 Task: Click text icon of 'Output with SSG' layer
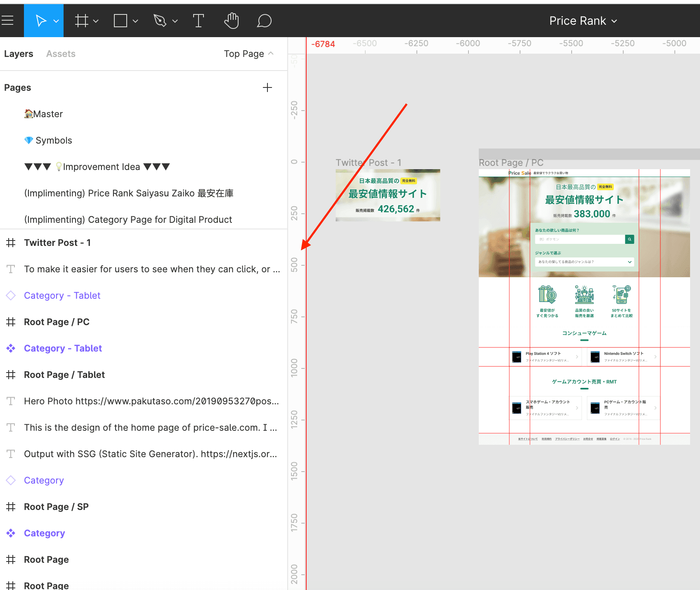click(11, 454)
